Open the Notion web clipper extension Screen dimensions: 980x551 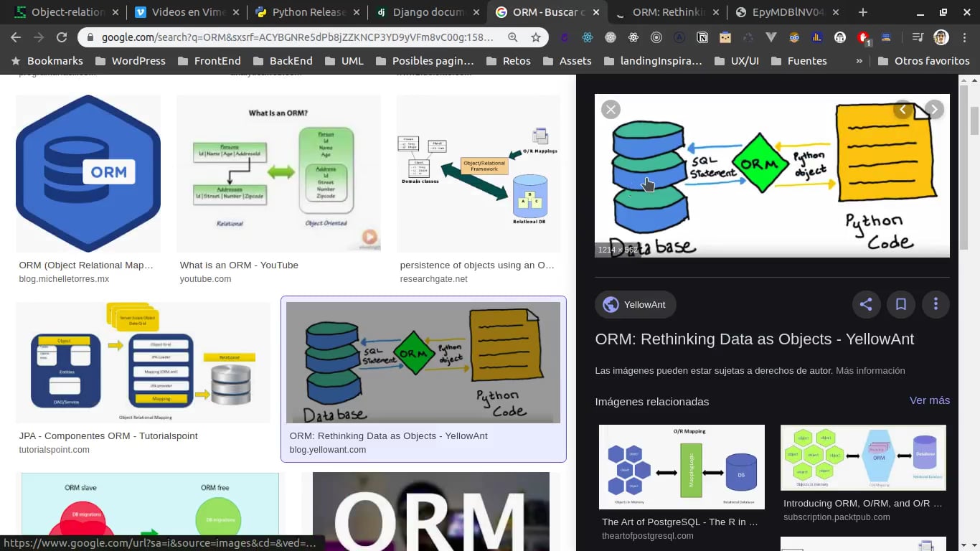(702, 37)
